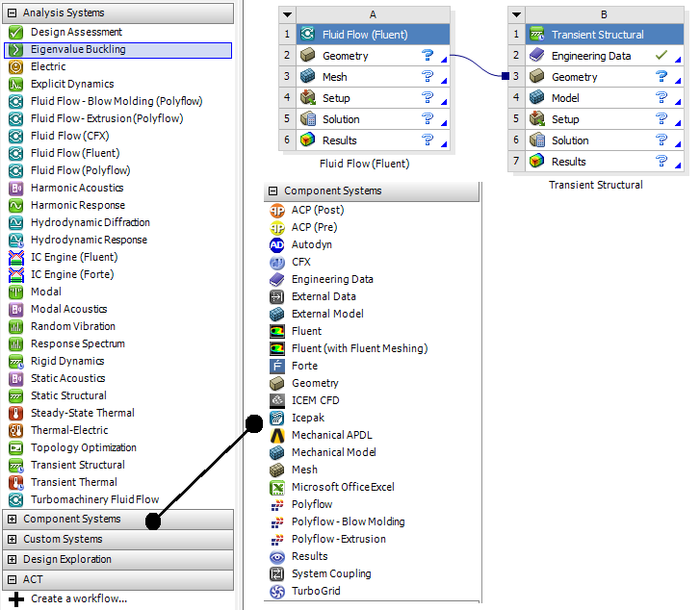
Task: Select Static Structural in the toolbox list
Action: [68, 396]
